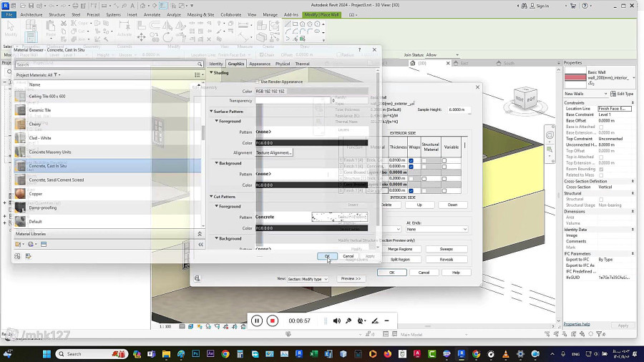Click the Revit application logo button
The width and height of the screenshot is (644, 362).
coord(6,5)
